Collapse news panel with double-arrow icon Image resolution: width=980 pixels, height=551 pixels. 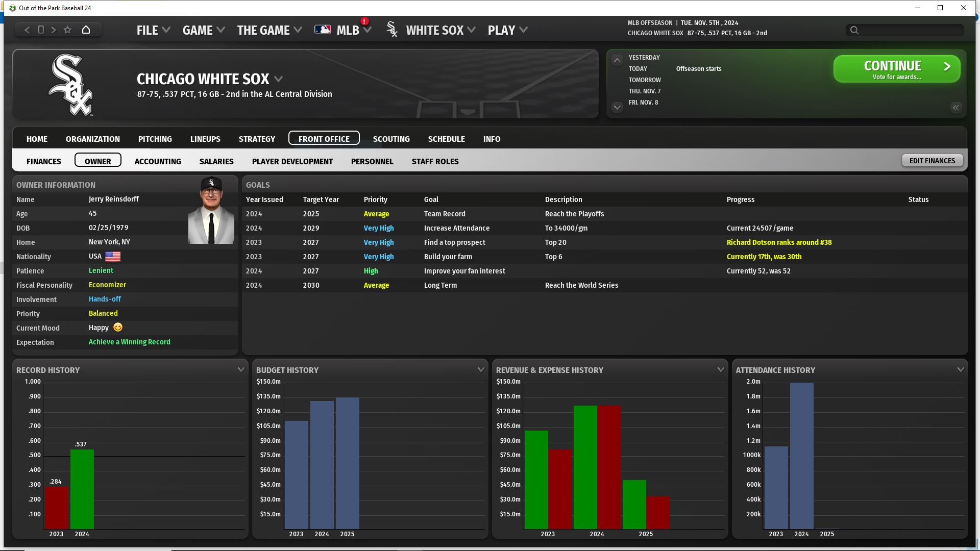click(956, 108)
